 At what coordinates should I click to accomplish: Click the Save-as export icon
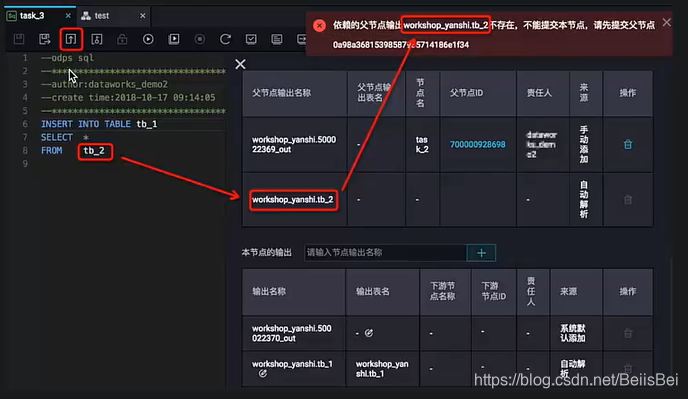point(45,39)
